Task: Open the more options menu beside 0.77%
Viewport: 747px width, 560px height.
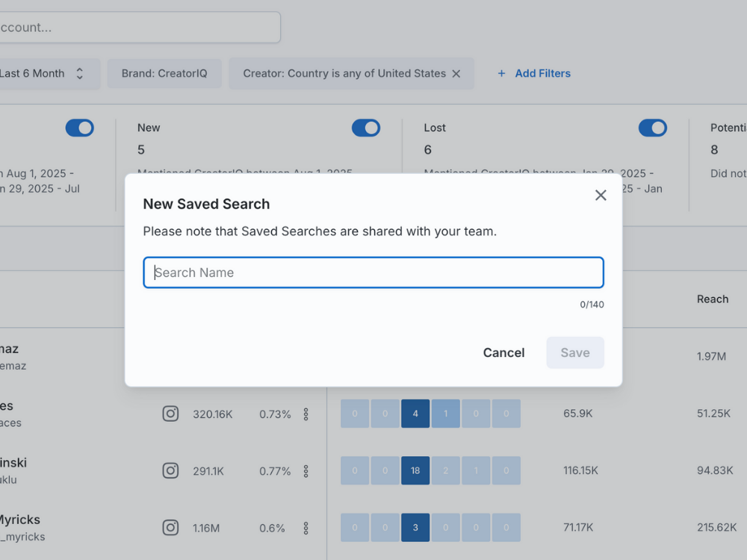Action: point(306,471)
